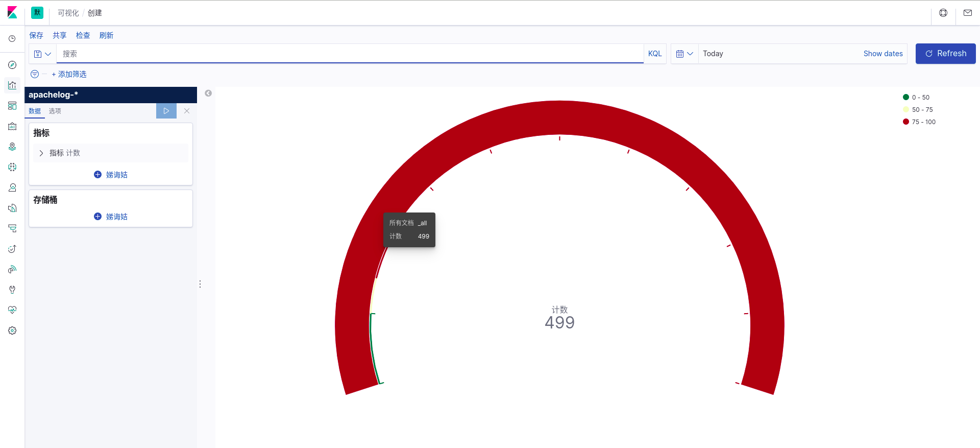The width and height of the screenshot is (980, 448).
Task: Open Stack Monitoring heartbeat icon
Action: click(x=12, y=310)
